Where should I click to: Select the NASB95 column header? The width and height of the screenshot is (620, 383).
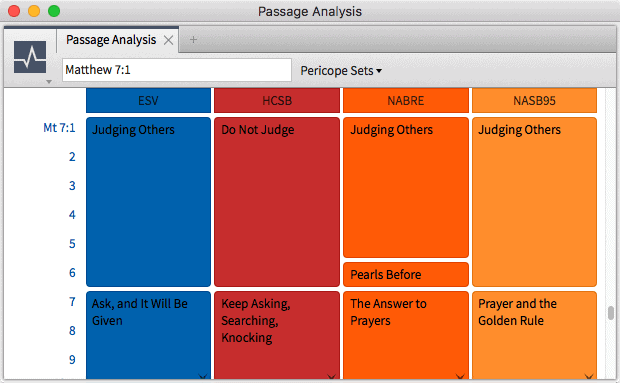534,100
